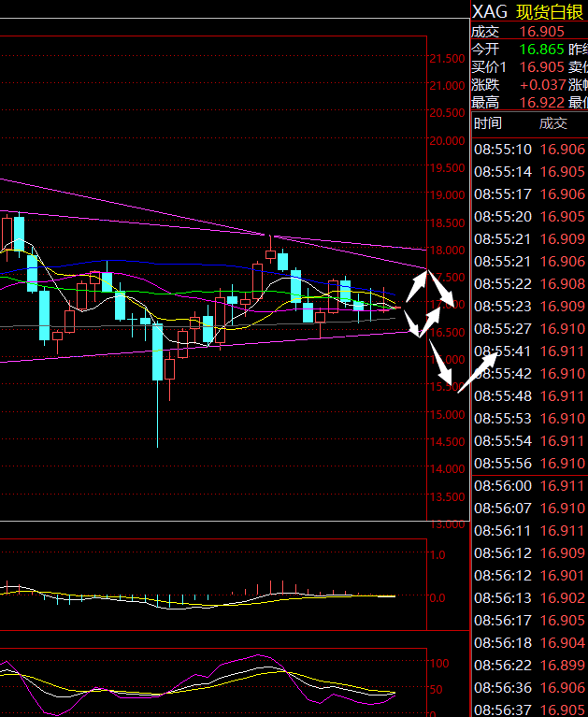Click the 涨跌 change value +0.037

coord(543,85)
